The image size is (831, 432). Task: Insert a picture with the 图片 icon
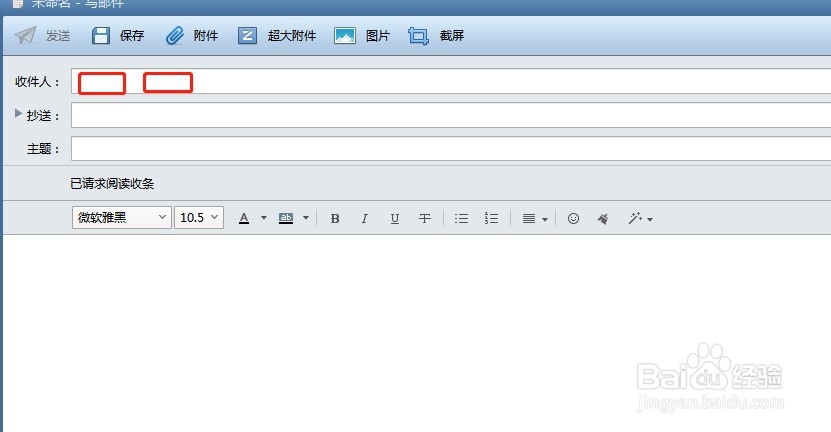tap(344, 36)
